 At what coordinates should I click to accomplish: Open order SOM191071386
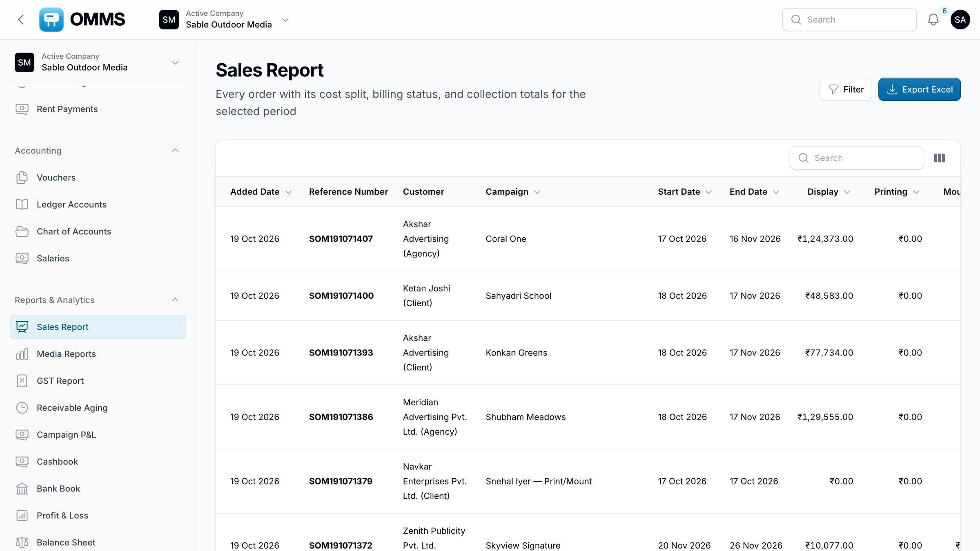tap(341, 417)
